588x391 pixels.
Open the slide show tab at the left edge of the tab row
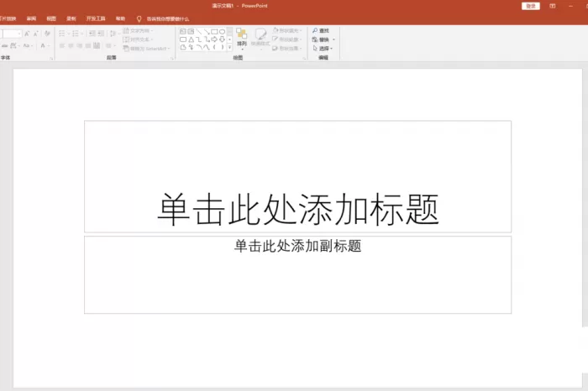(x=8, y=18)
